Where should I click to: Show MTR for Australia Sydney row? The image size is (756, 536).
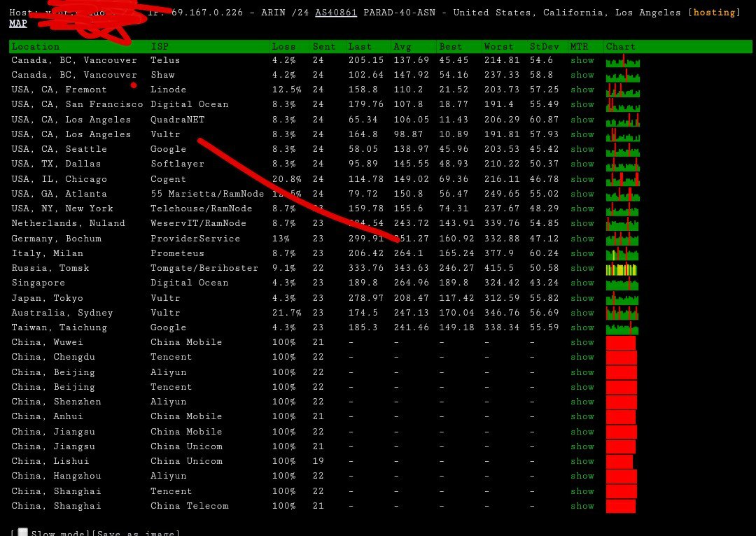coord(582,313)
